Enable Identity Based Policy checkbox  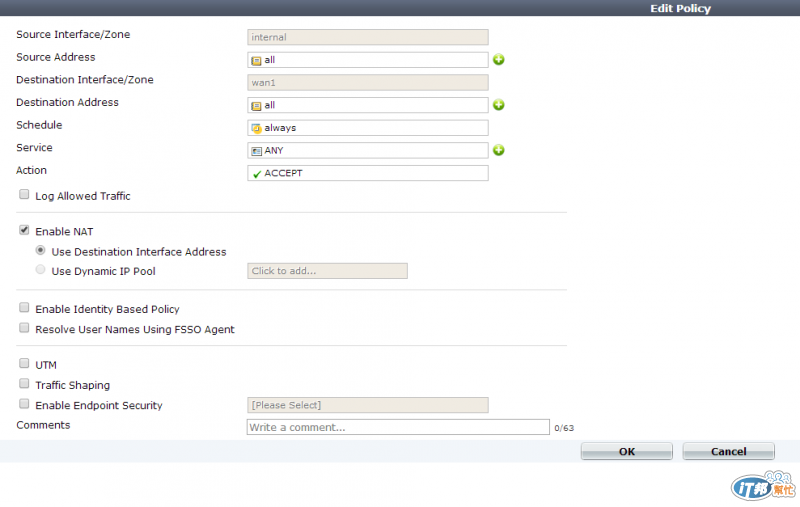pyautogui.click(x=24, y=308)
